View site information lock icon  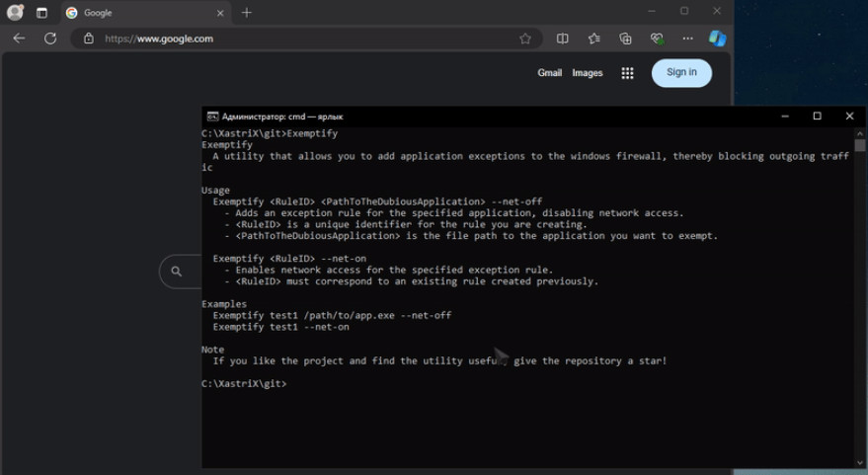pyautogui.click(x=89, y=39)
